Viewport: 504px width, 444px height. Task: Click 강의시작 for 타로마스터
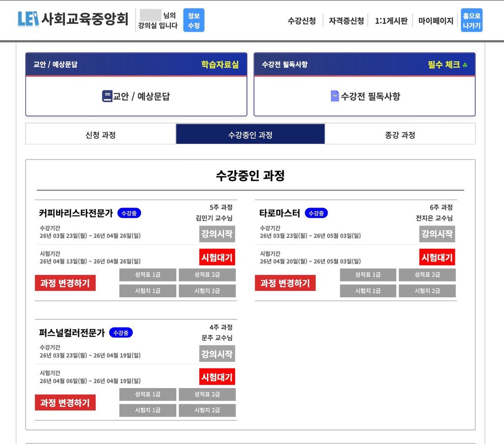click(437, 234)
